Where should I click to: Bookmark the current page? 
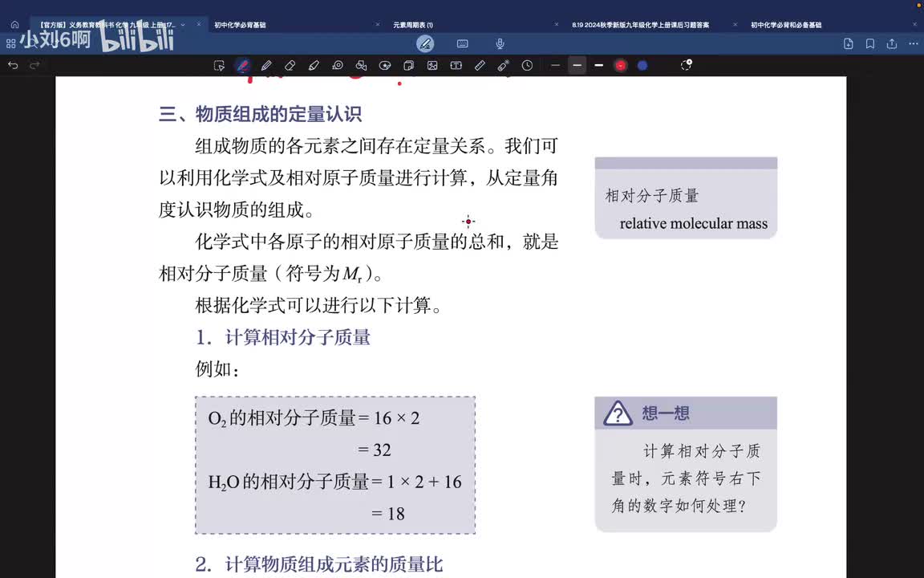869,43
